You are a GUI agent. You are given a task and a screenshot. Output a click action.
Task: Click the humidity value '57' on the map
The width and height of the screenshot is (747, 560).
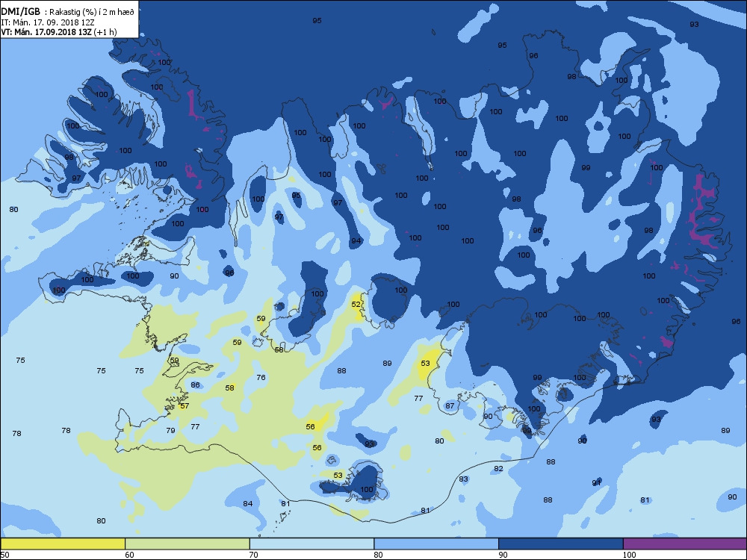tap(185, 406)
